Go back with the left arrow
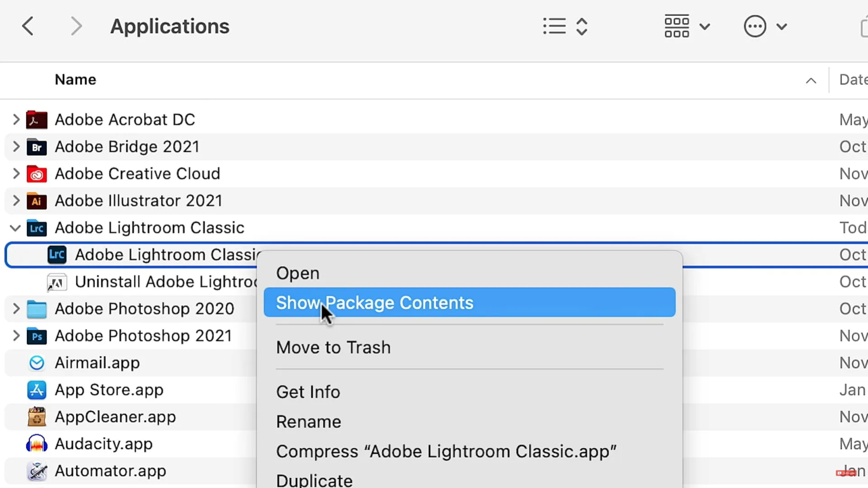Image resolution: width=868 pixels, height=488 pixels. click(x=28, y=26)
